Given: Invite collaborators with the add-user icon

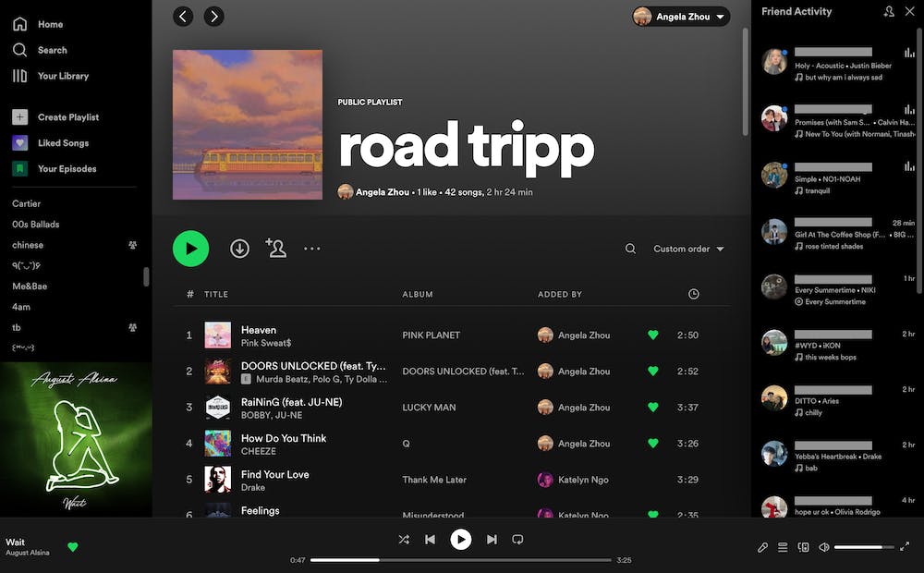Looking at the screenshot, I should (275, 249).
